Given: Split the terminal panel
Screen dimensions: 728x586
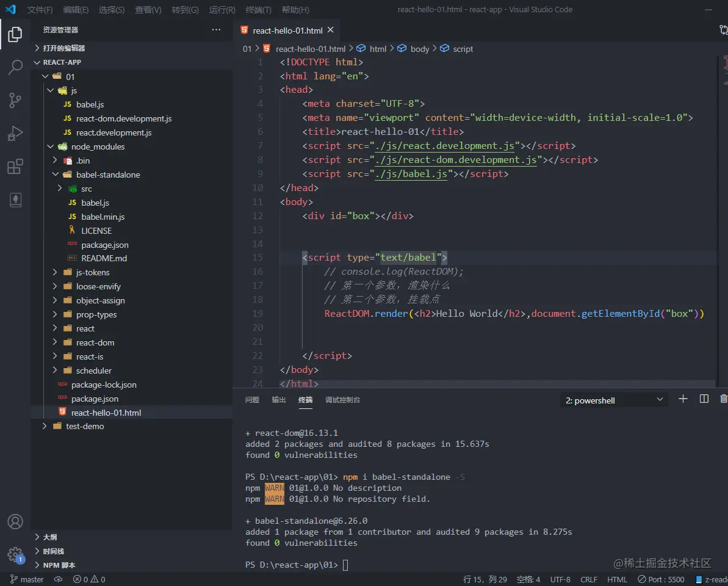Looking at the screenshot, I should pos(704,399).
